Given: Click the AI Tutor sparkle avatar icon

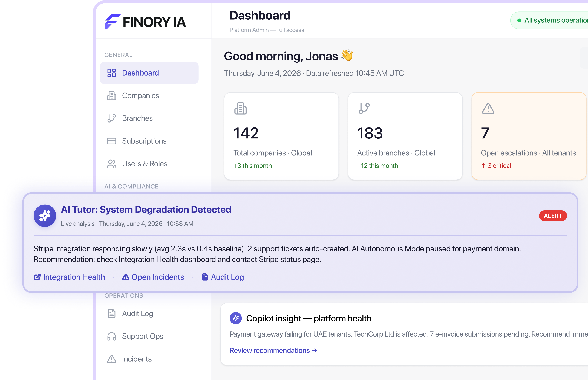Looking at the screenshot, I should [x=45, y=216].
